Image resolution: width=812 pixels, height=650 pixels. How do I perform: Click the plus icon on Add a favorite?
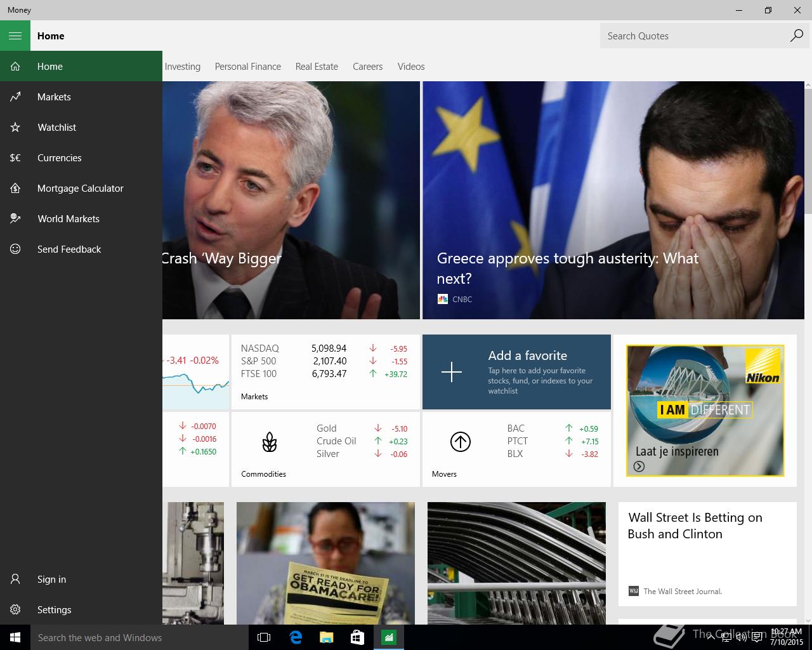[452, 372]
